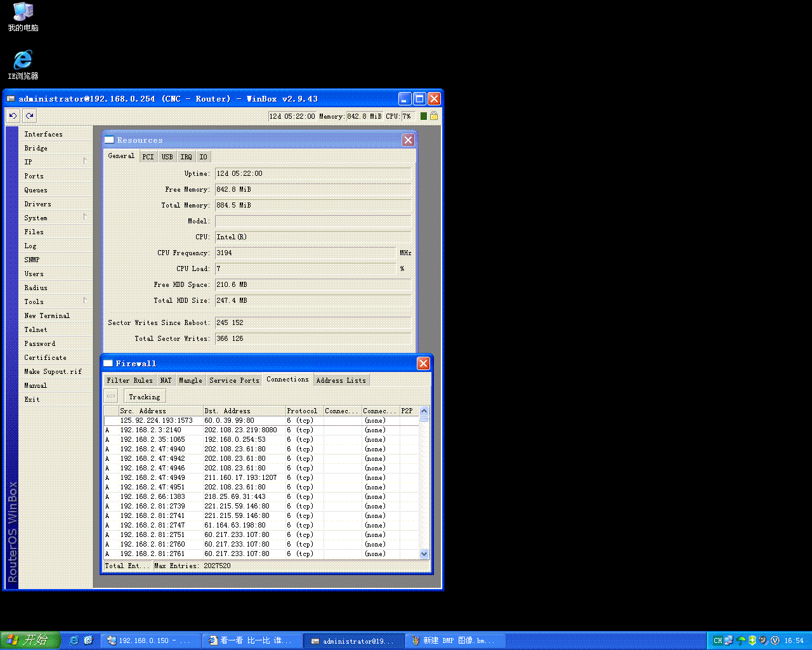Open the IE browser desktop icon
Image resolution: width=812 pixels, height=650 pixels.
(23, 65)
